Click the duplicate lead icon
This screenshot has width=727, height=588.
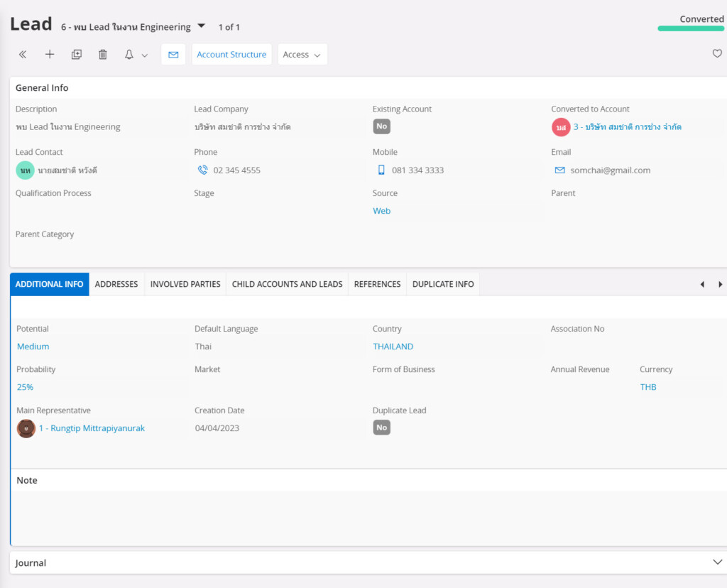click(x=77, y=55)
